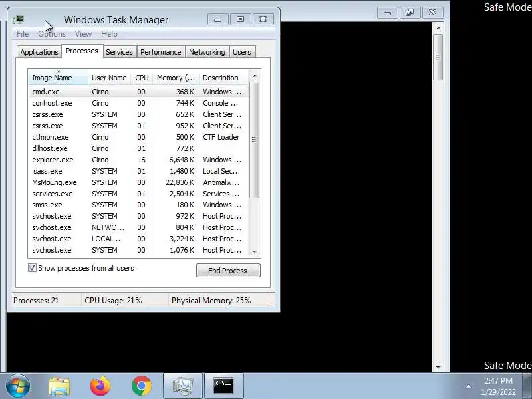This screenshot has width=532, height=399.
Task: Select Task Manager taskbar button
Action: coord(183,386)
